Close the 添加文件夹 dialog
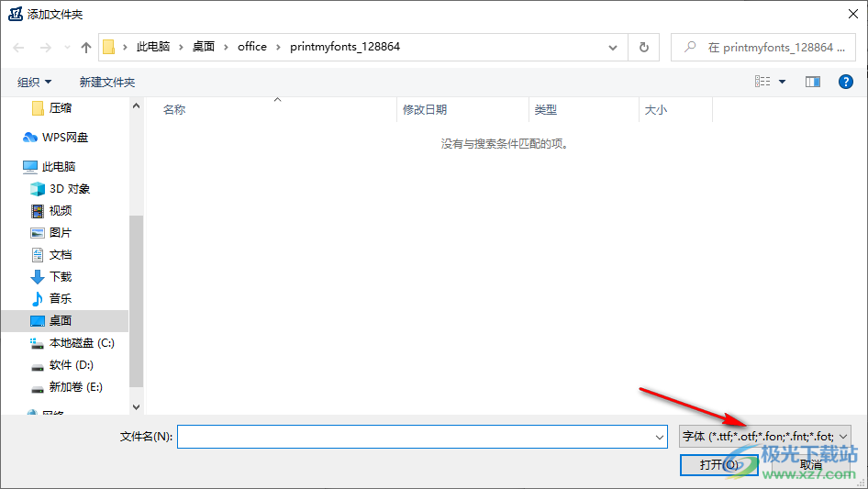 tap(853, 14)
